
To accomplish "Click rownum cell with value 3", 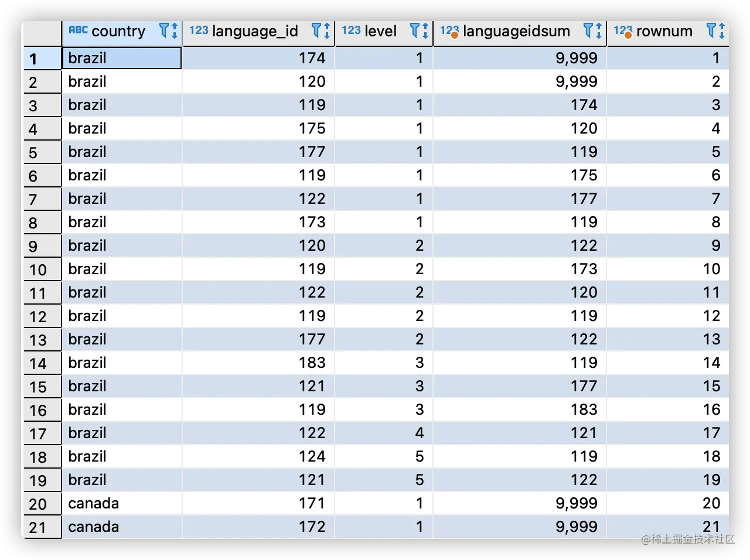I will pos(668,105).
